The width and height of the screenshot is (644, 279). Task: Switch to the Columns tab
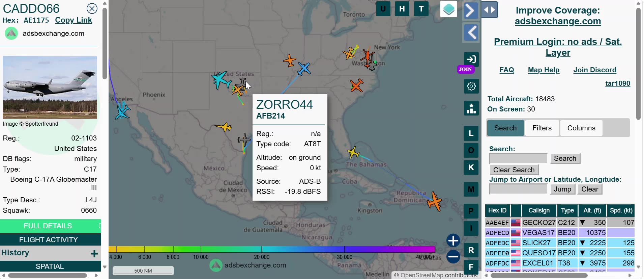tap(581, 128)
